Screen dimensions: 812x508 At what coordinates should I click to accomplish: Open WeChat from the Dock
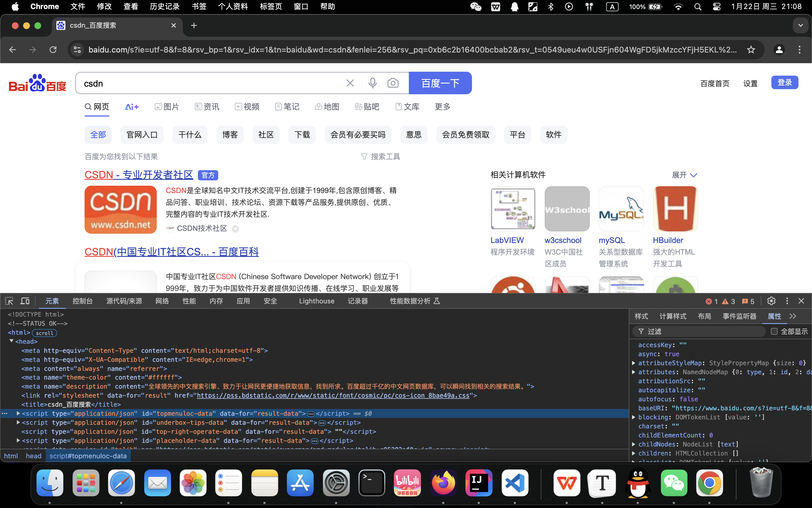674,483
